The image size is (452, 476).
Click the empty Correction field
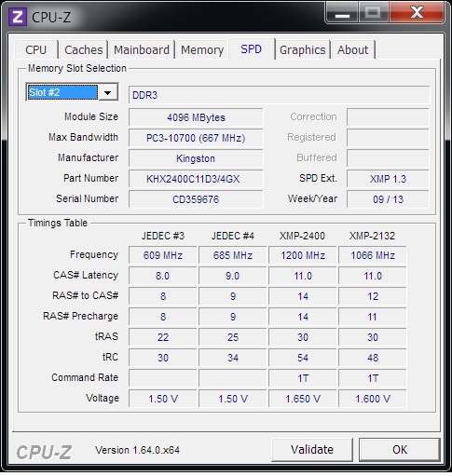tap(388, 117)
